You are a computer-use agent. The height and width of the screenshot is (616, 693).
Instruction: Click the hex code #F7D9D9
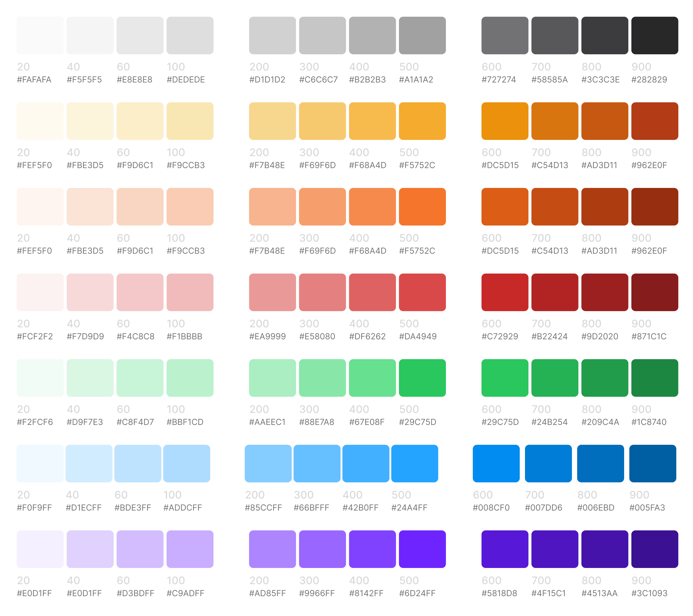[x=85, y=336]
